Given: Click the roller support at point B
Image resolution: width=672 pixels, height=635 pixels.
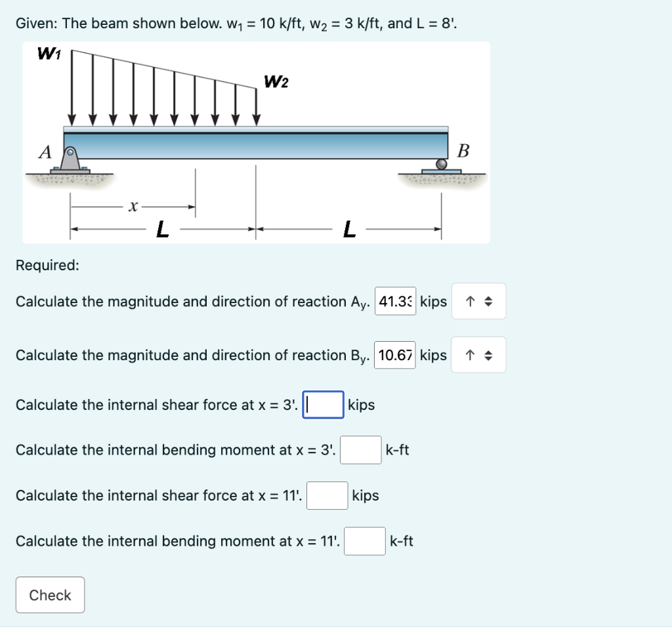Looking at the screenshot, I should [x=442, y=164].
